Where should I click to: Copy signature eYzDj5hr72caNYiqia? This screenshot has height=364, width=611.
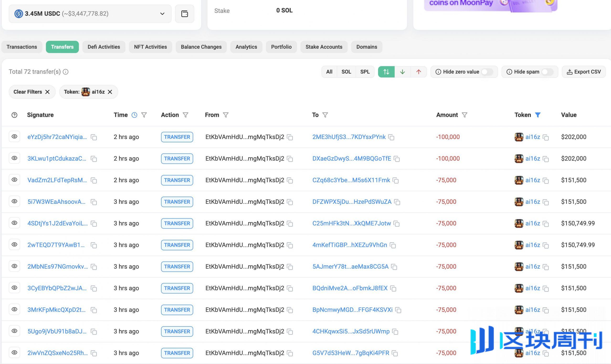[94, 137]
